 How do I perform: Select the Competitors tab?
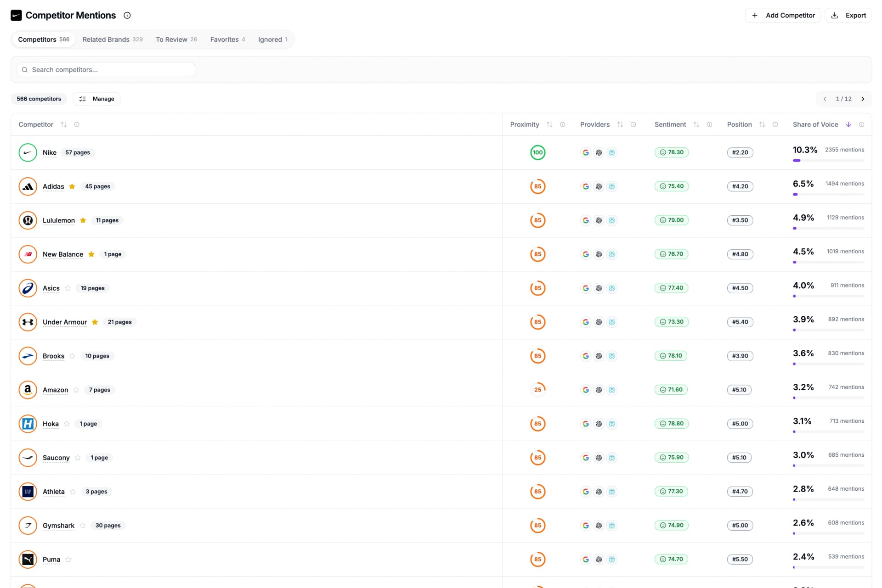(x=44, y=39)
